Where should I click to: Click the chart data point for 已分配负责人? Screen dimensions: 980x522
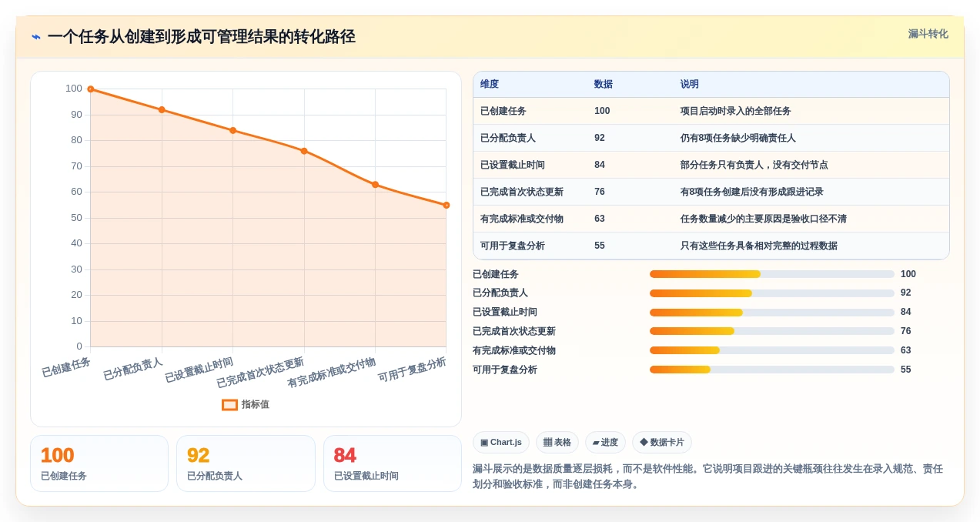[x=162, y=109]
